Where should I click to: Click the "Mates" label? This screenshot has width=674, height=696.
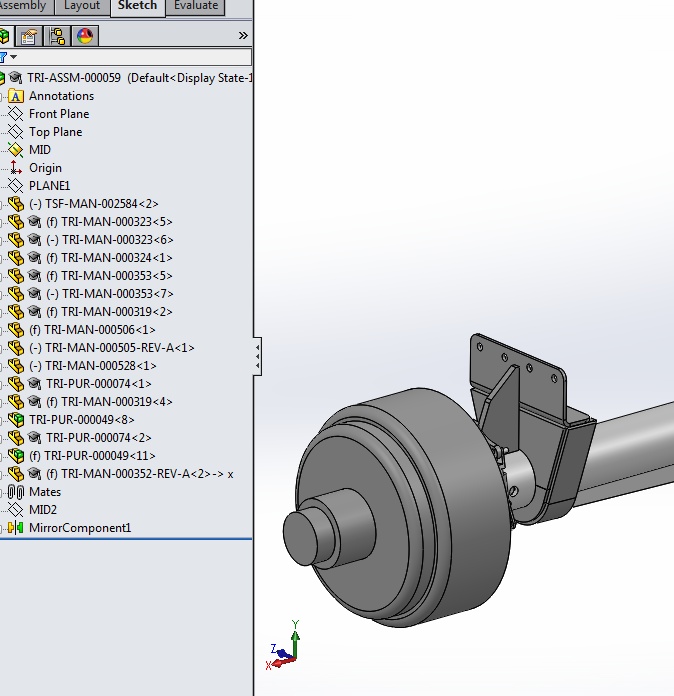(45, 492)
